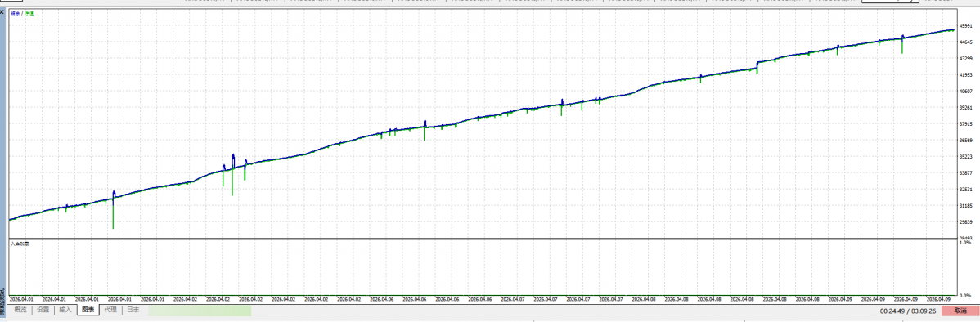Click the green 净值 legend label
This screenshot has height=322, width=980.
[29, 13]
